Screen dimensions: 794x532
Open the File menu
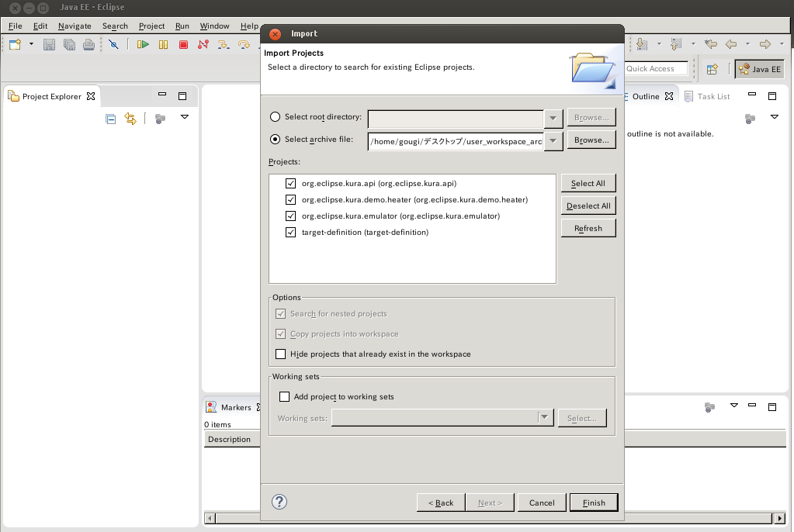16,26
